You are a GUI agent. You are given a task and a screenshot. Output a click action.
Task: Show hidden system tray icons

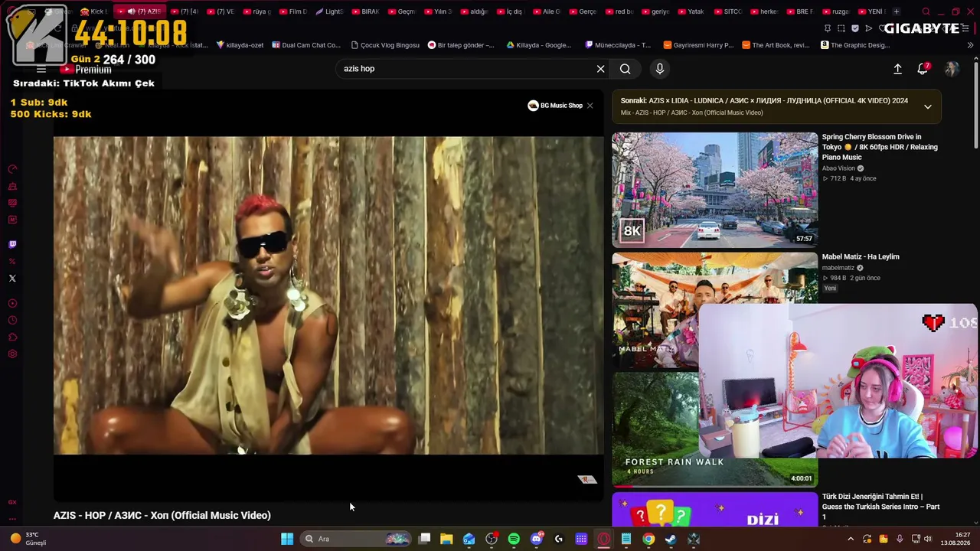(x=851, y=540)
